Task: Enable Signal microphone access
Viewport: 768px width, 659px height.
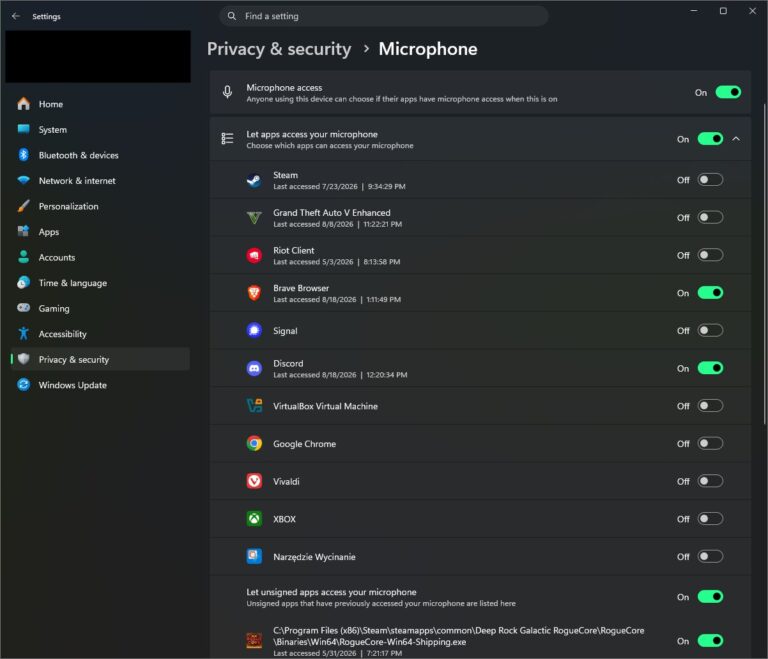Action: (710, 331)
